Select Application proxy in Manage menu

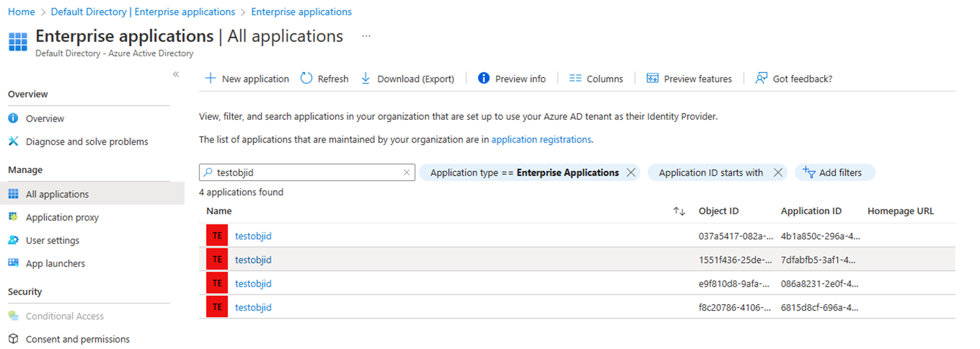tap(62, 217)
